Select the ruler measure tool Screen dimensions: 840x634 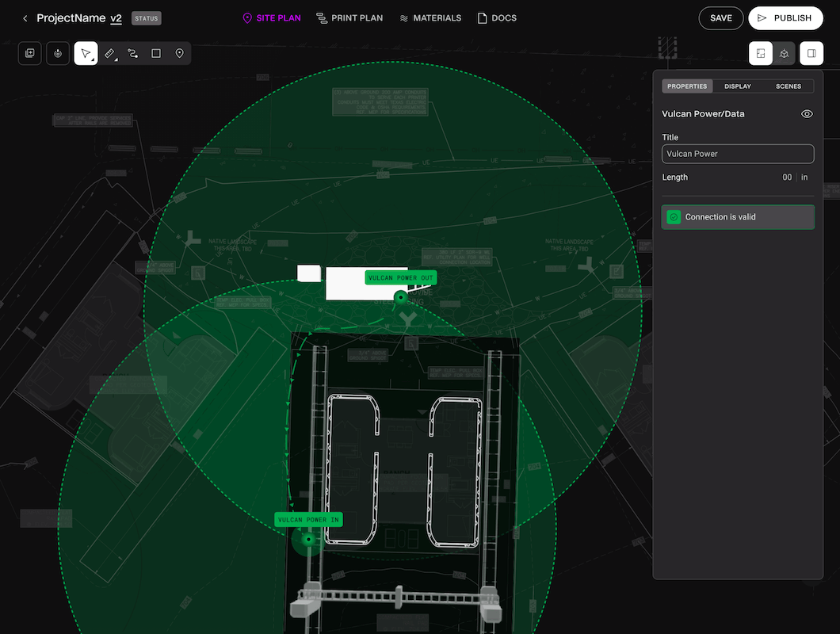110,53
